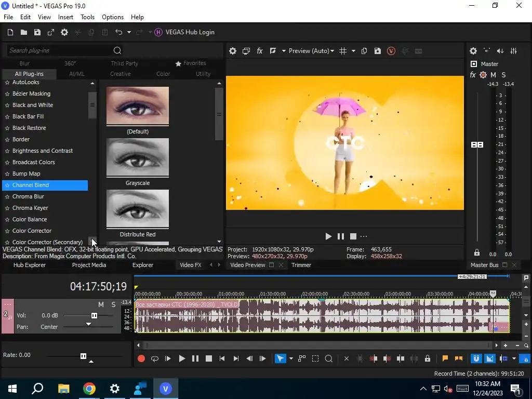Save the project with the toolbar disk icon
532x399 pixels.
click(37, 32)
